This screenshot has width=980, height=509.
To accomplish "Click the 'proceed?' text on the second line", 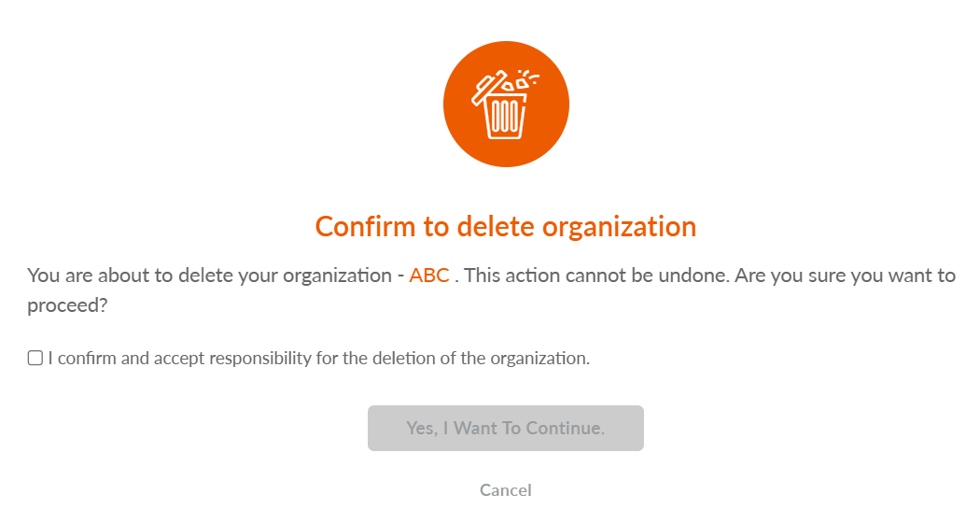I will (67, 305).
